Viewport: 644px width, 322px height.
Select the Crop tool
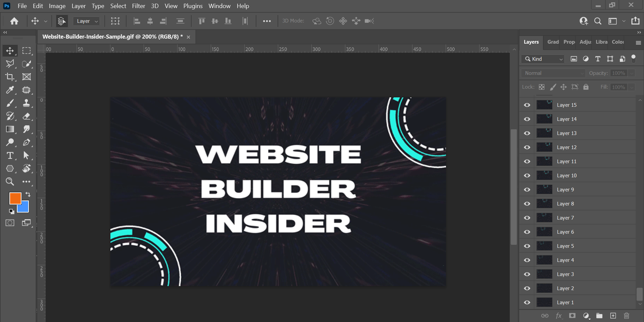[x=10, y=77]
